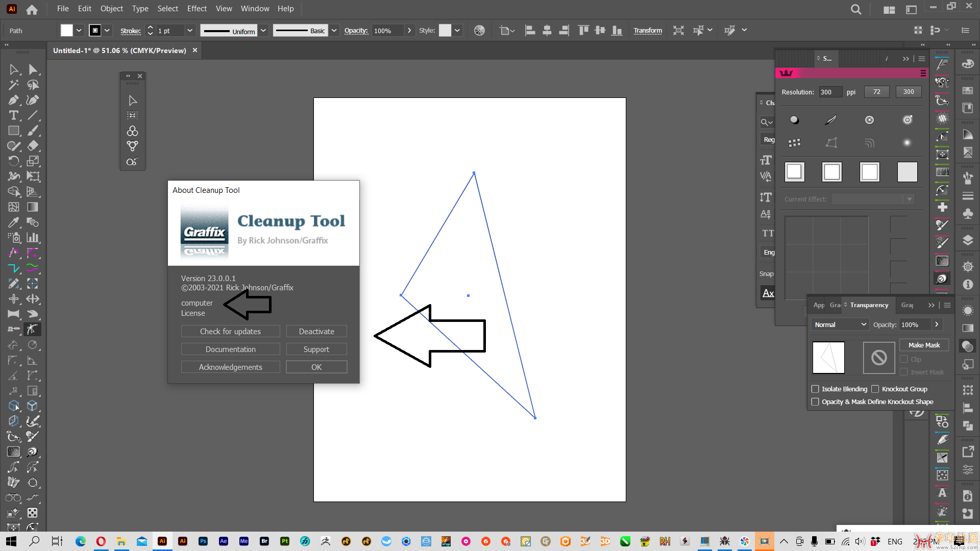The height and width of the screenshot is (551, 980).
Task: Click the Fill color swatch in control bar
Action: pos(67,31)
